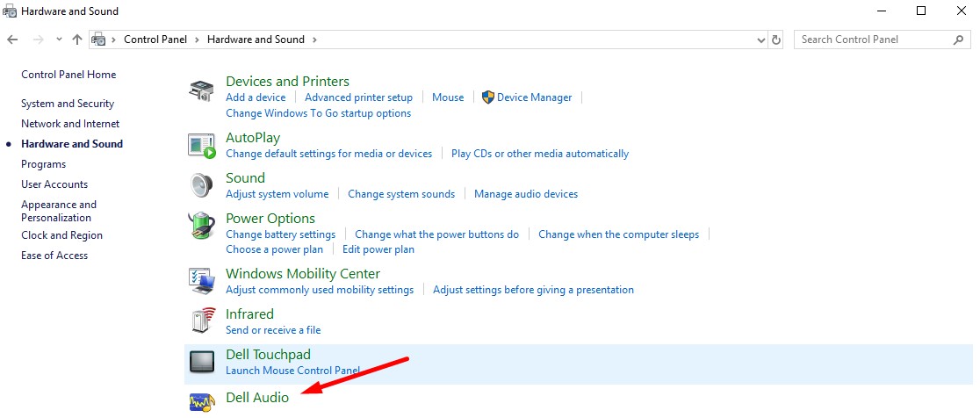Click the Windows Mobility Center icon
Image resolution: width=980 pixels, height=418 pixels.
pos(201,281)
